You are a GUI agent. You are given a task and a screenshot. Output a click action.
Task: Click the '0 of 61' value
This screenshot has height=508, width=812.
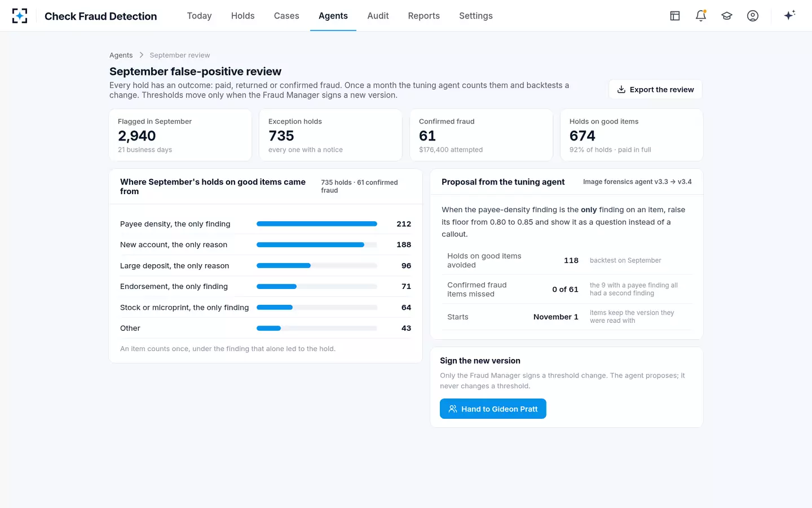click(x=565, y=289)
